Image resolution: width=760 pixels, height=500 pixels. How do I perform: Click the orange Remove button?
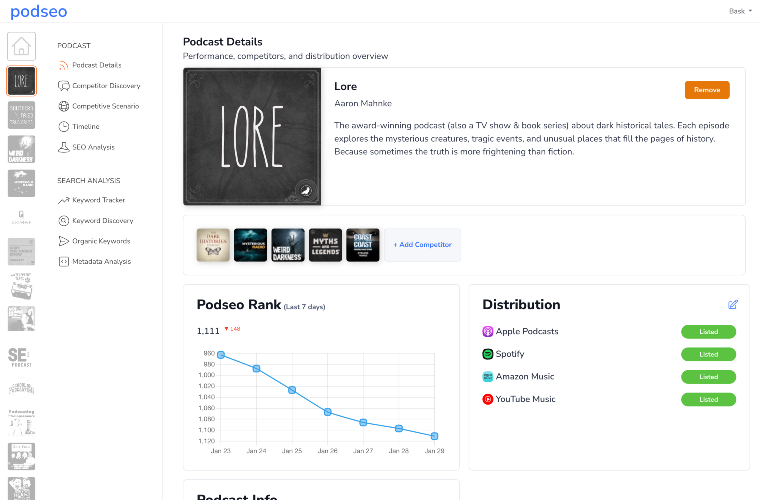(x=707, y=90)
